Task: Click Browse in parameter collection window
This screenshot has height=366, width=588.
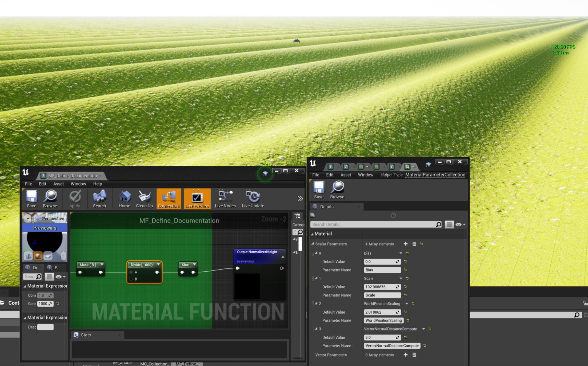Action: click(x=337, y=190)
